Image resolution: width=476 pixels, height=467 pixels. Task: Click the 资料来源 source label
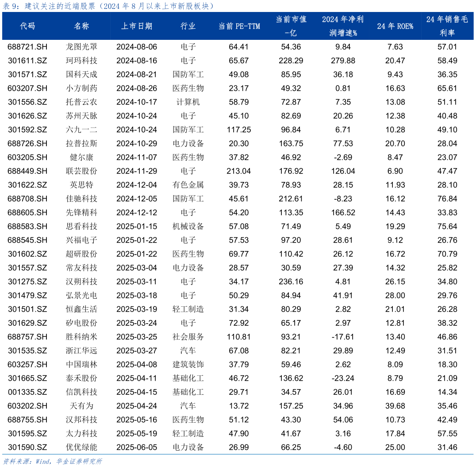pyautogui.click(x=17, y=461)
